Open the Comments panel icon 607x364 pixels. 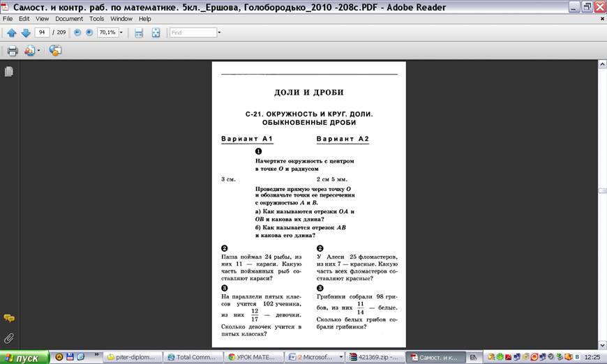point(9,319)
